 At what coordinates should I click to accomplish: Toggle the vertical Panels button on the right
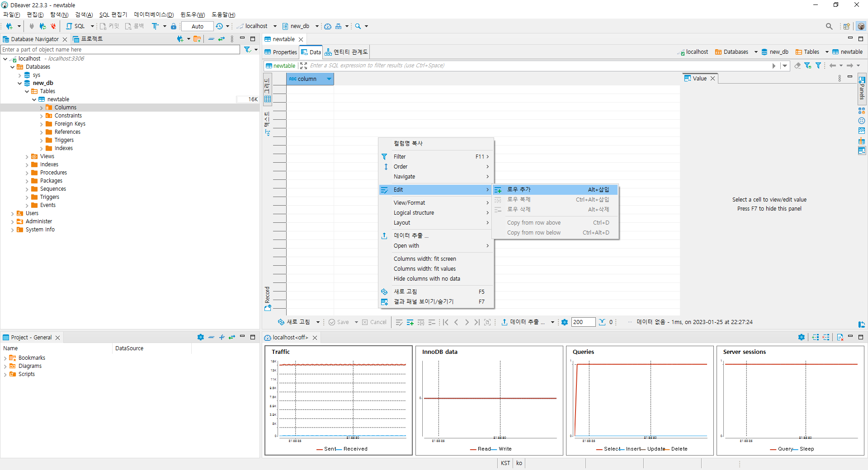click(862, 88)
